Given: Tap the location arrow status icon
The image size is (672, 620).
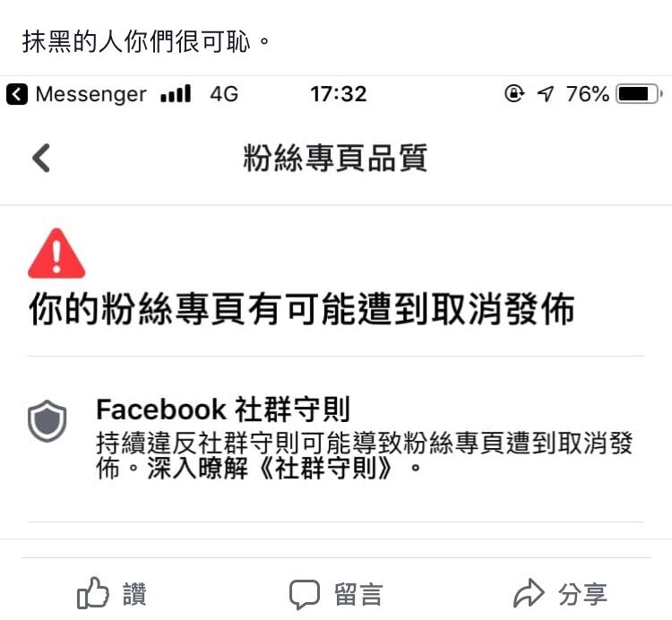Looking at the screenshot, I should coord(545,93).
